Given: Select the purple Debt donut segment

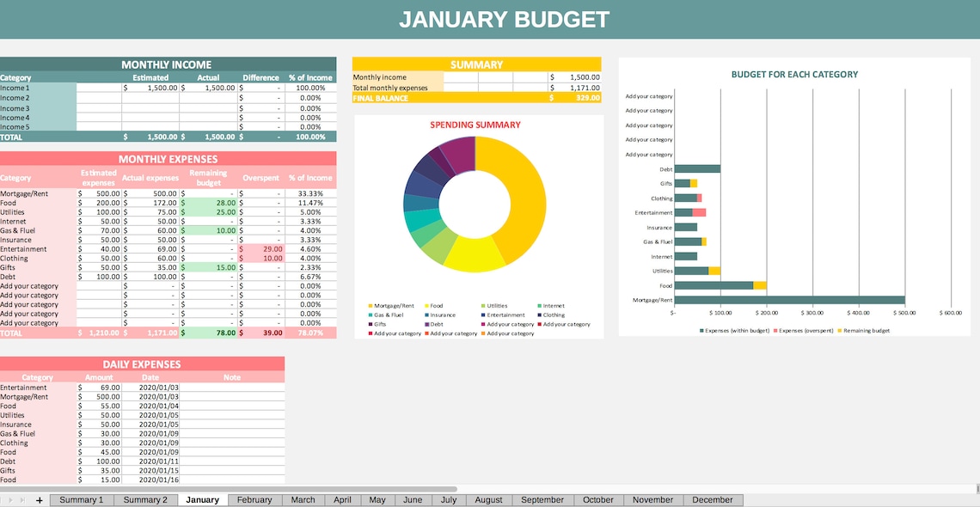Looking at the screenshot, I should click(460, 154).
